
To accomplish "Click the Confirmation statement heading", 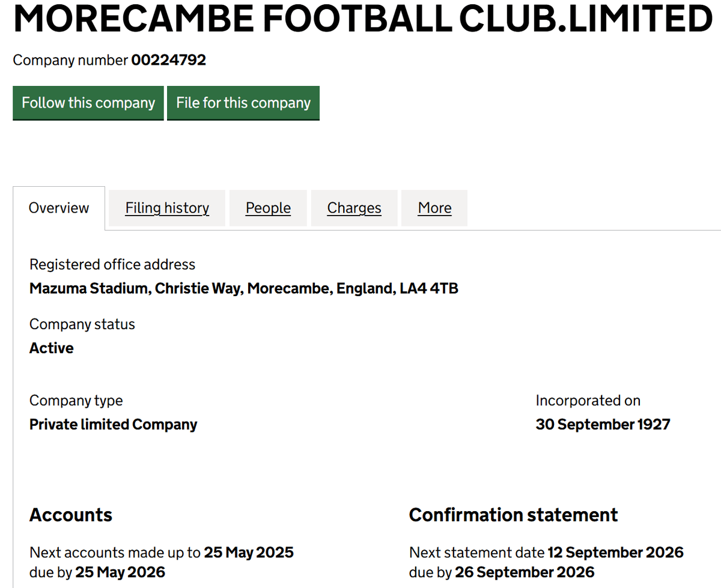I will click(513, 515).
